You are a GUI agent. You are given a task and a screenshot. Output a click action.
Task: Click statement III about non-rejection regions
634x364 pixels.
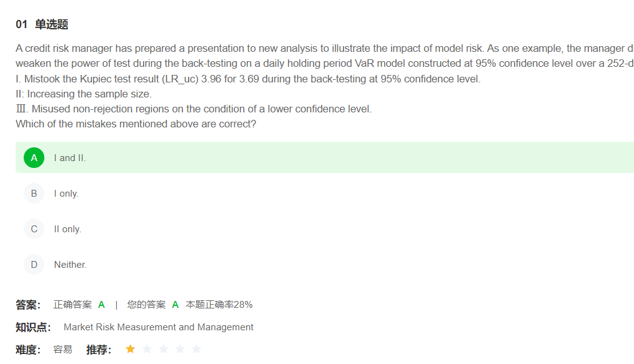[x=194, y=109]
